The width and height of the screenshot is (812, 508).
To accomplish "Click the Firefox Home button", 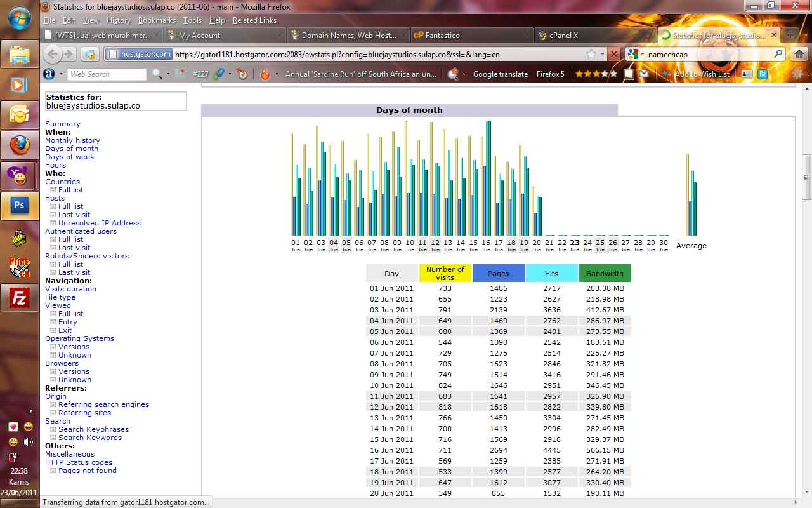I will click(x=799, y=54).
